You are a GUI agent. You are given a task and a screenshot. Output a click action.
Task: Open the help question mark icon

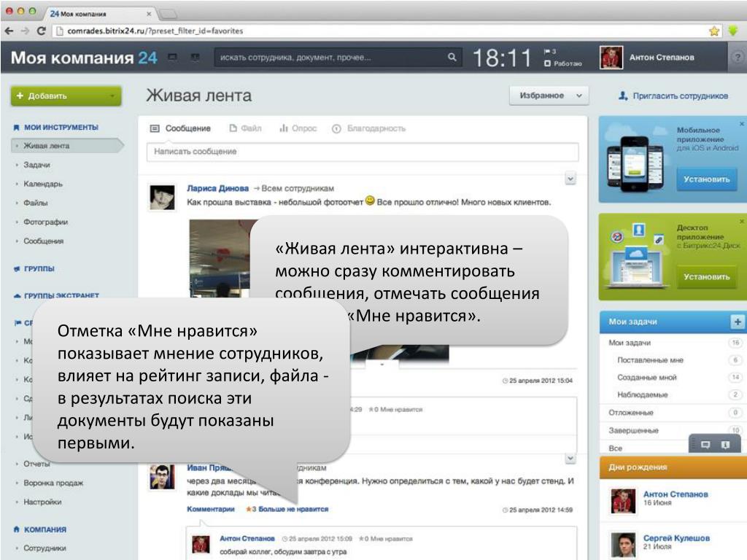pos(737,57)
